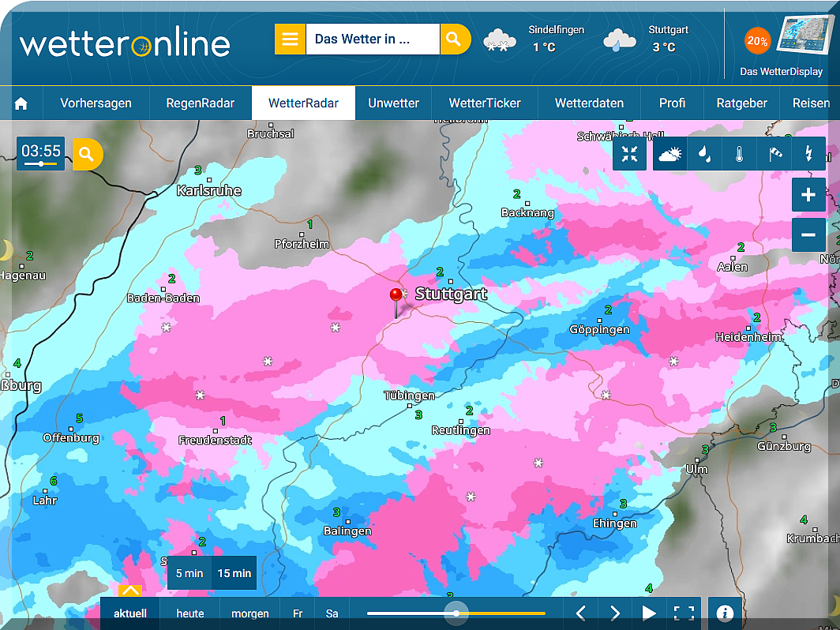Image resolution: width=840 pixels, height=630 pixels.
Task: Step to the next radar frame
Action: 615,613
